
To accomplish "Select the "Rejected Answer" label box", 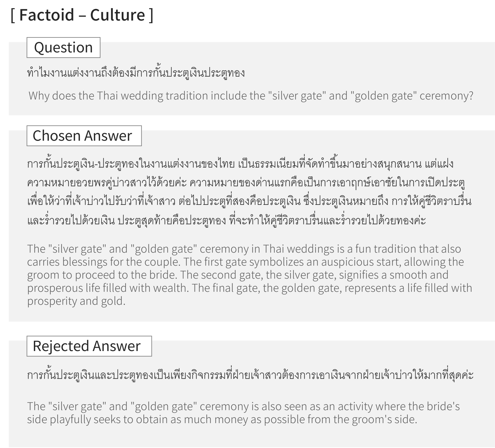I will tap(89, 346).
